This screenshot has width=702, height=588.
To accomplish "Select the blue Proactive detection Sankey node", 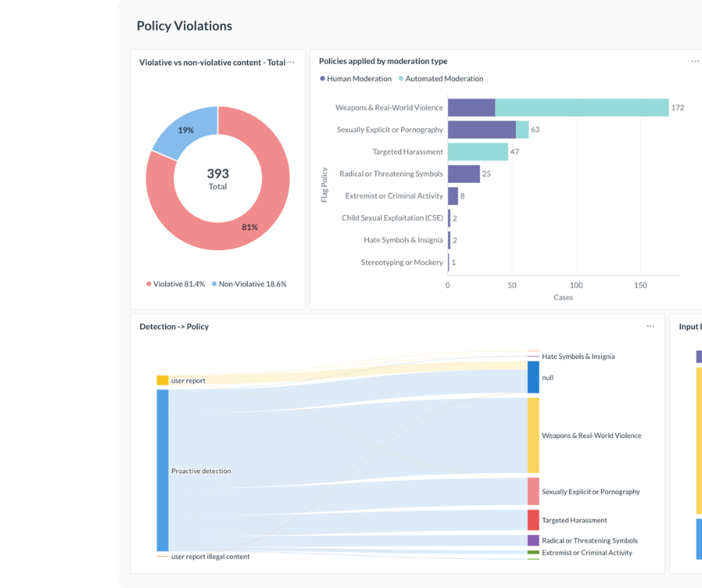I will 162,470.
